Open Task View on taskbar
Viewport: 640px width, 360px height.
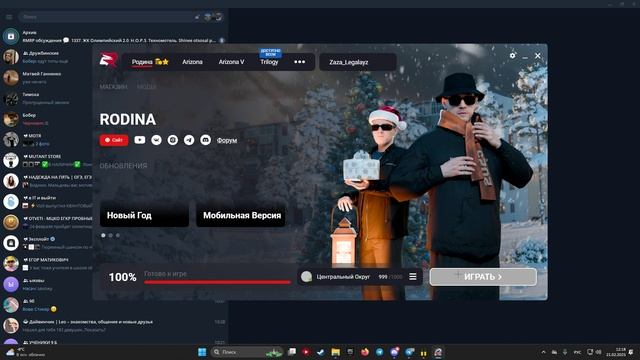(292, 352)
